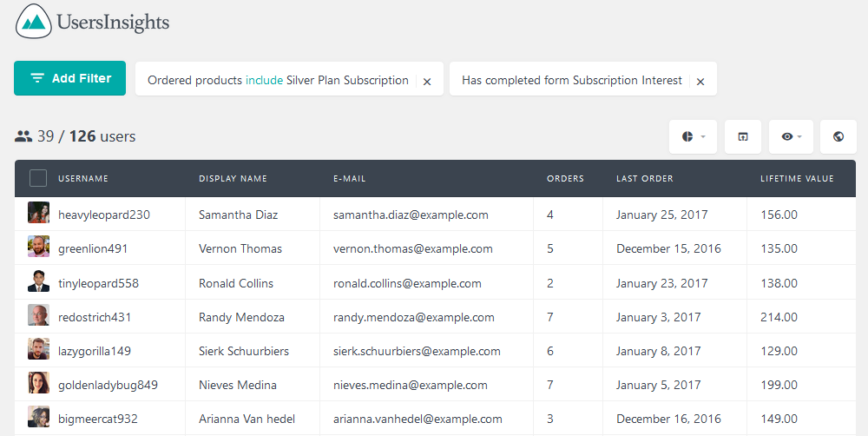The image size is (868, 436).
Task: Click email sierk.schuurbiers@example.com
Action: pos(417,351)
